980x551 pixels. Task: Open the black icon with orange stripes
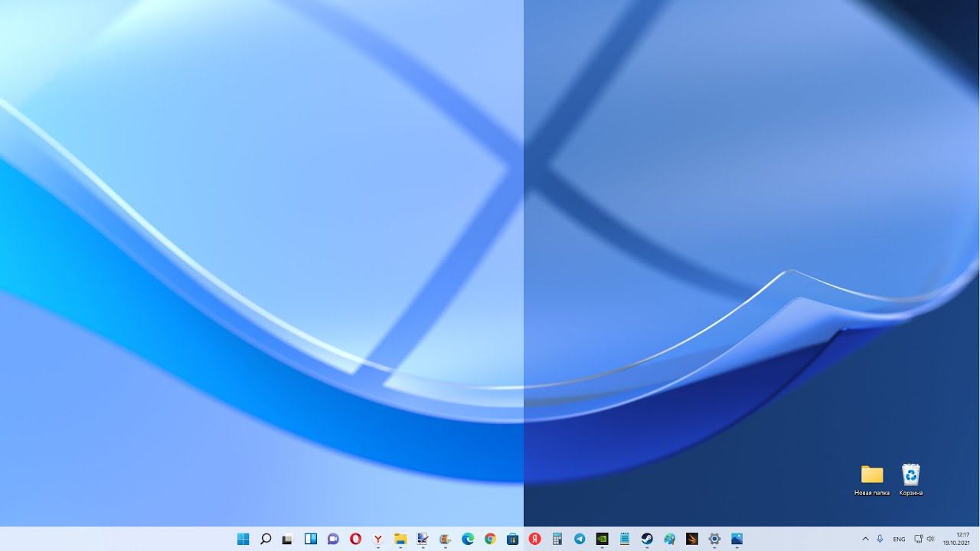(x=692, y=539)
